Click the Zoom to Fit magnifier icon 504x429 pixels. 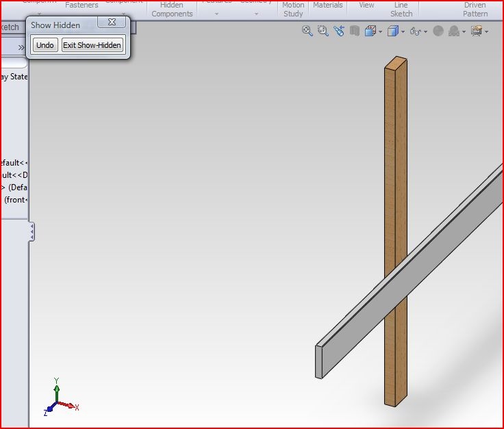pyautogui.click(x=307, y=31)
